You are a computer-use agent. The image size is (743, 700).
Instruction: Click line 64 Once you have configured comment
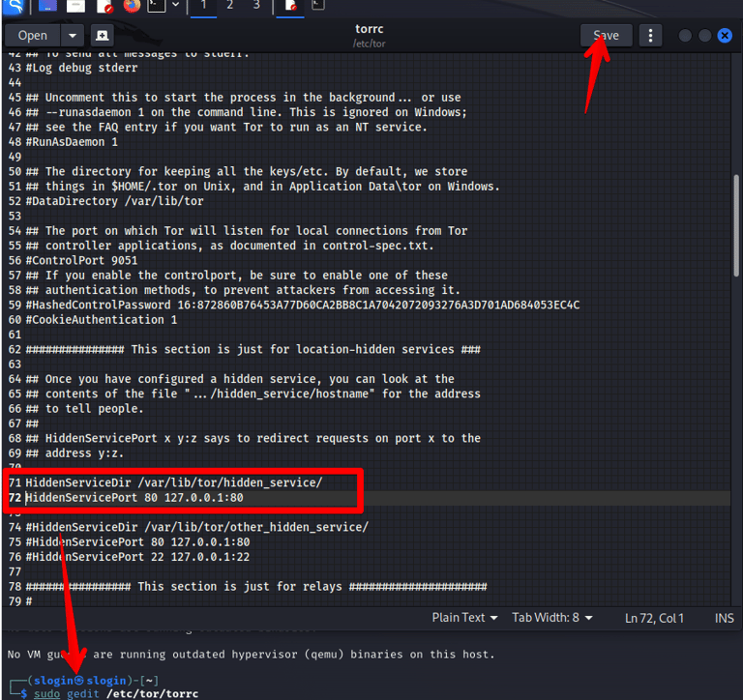(x=240, y=379)
